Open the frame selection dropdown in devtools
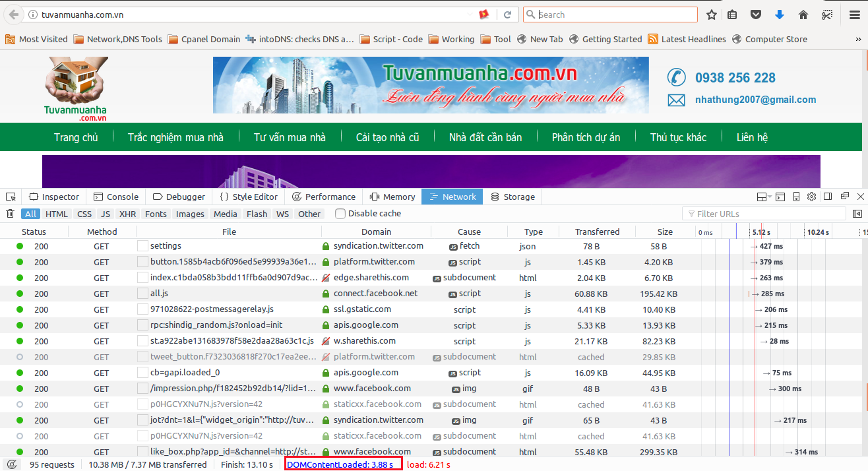This screenshot has height=471, width=868. [763, 197]
